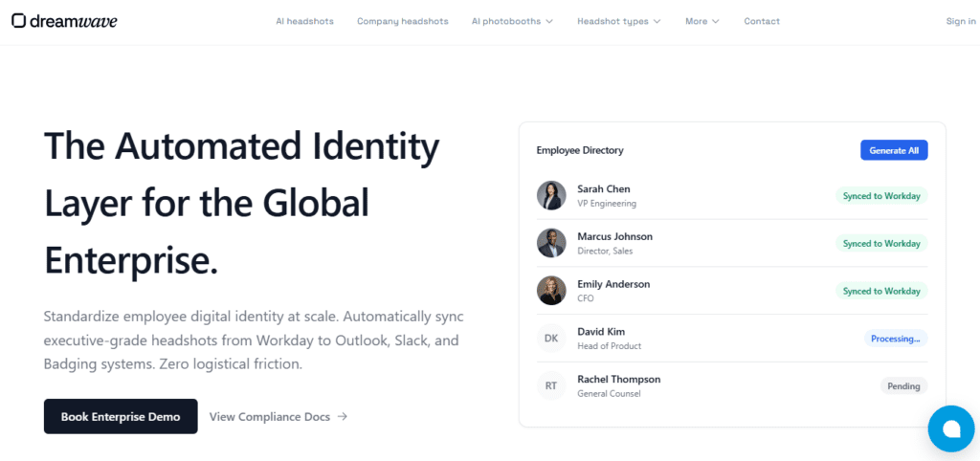Go to AI headshots page
Image resolution: width=980 pixels, height=461 pixels.
click(304, 21)
